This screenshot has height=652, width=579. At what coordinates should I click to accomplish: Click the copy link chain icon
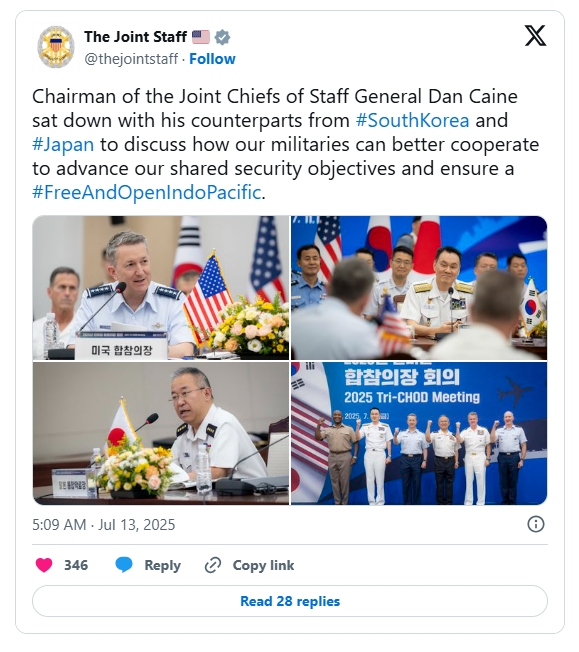coord(213,565)
